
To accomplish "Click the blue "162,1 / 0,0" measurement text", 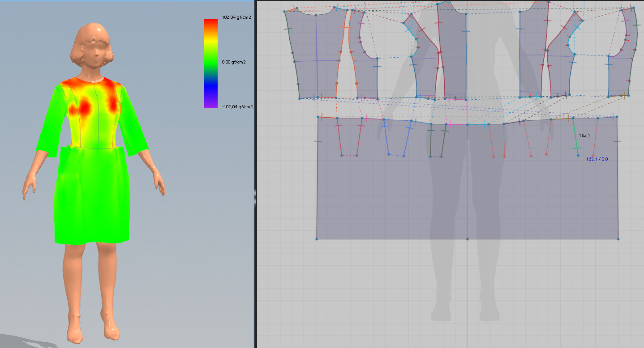I will point(597,159).
